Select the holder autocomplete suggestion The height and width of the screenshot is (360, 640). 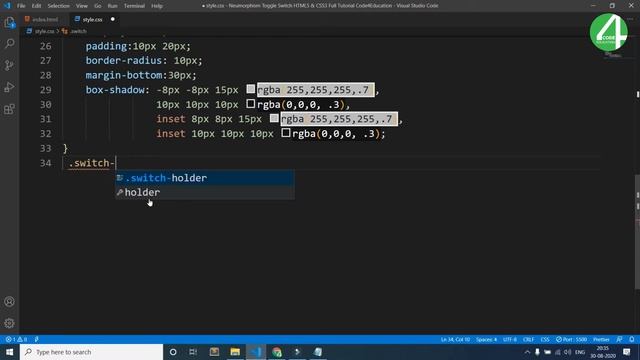pyautogui.click(x=204, y=192)
